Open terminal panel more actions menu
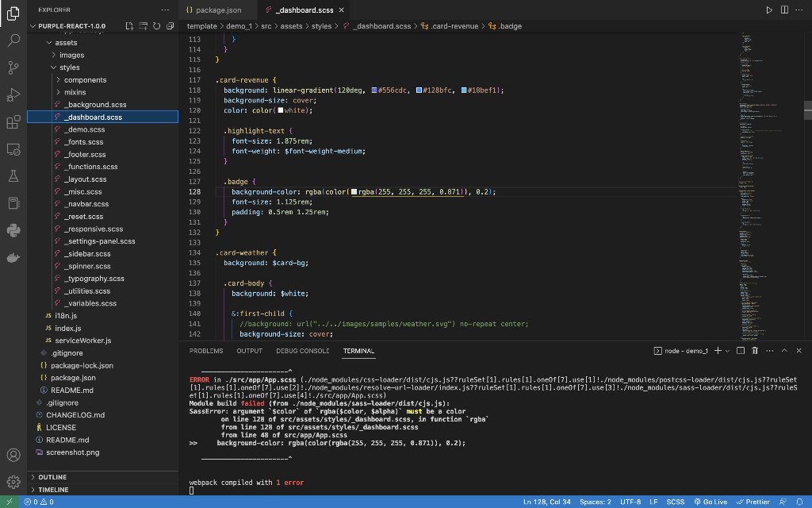Image resolution: width=812 pixels, height=508 pixels. click(769, 351)
